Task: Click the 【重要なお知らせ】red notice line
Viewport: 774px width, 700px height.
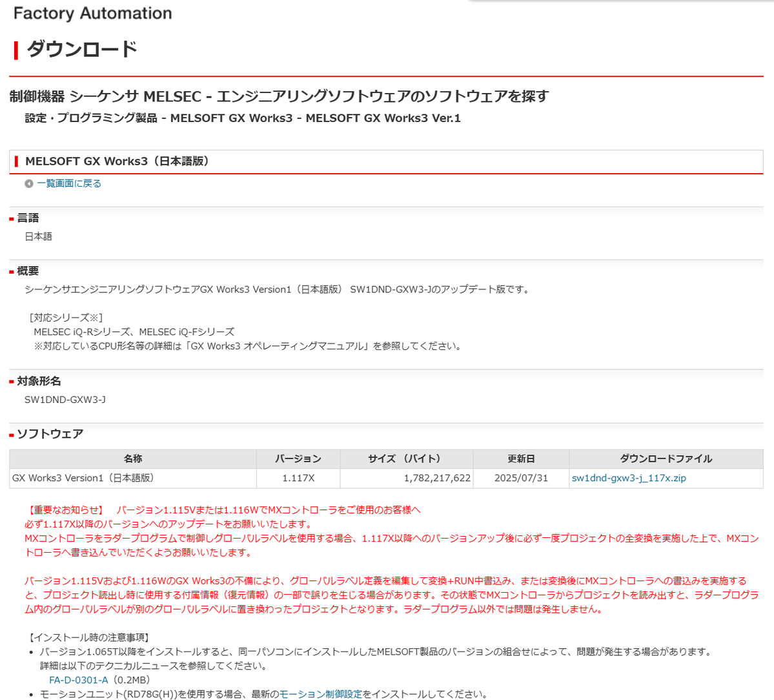Action: [223, 510]
